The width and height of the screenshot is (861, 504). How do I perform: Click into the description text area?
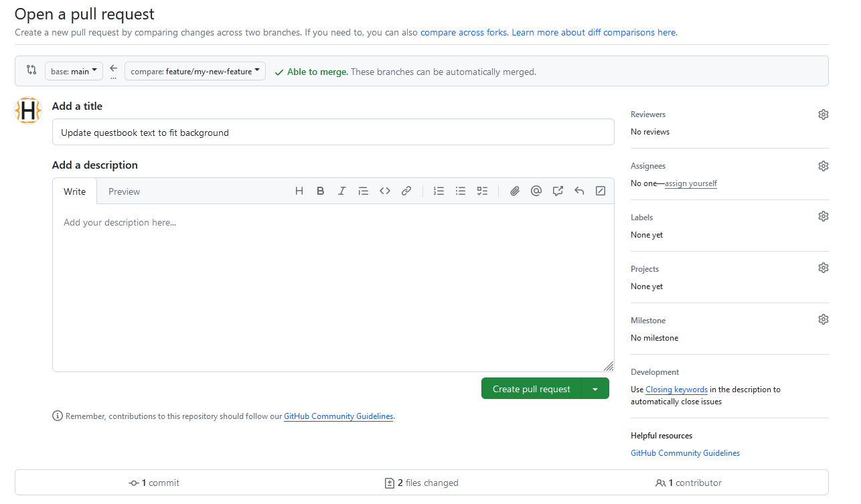pos(333,288)
